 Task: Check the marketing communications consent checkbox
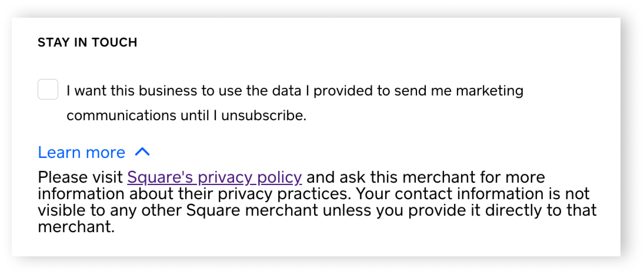[x=48, y=89]
